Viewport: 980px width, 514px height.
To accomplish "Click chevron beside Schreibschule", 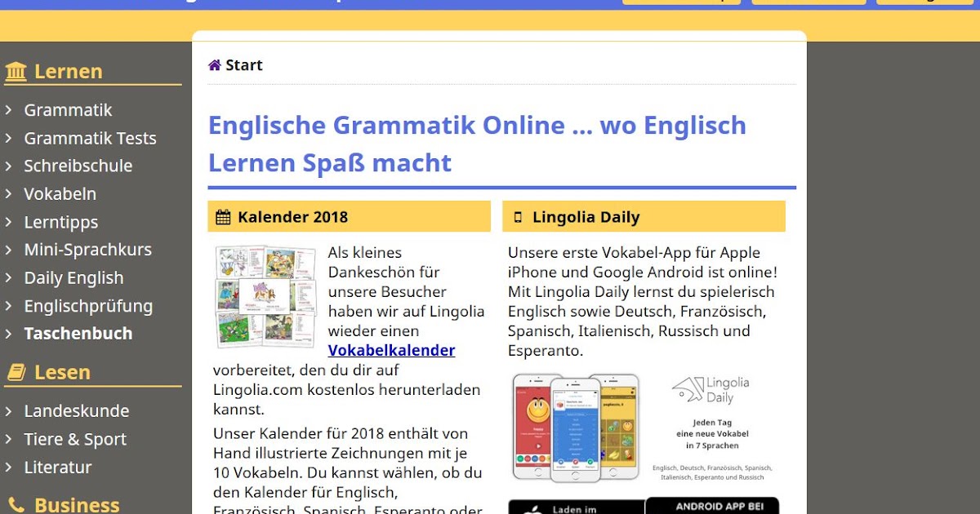I will click(8, 166).
